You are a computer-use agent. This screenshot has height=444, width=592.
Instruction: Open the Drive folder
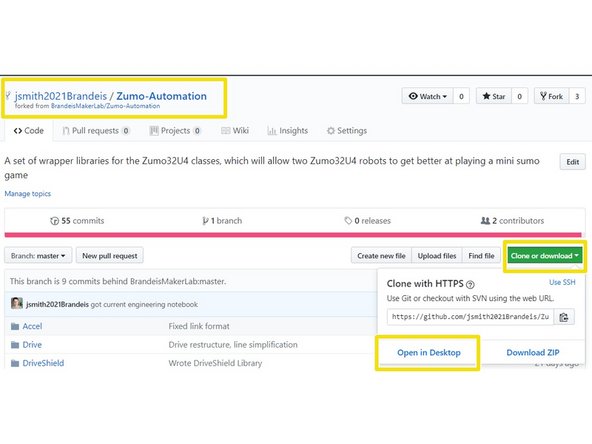32,345
